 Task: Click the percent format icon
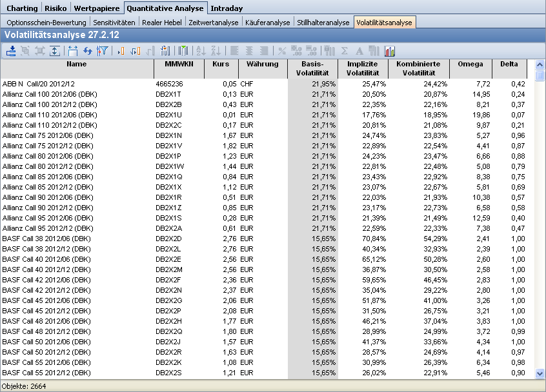(x=282, y=50)
